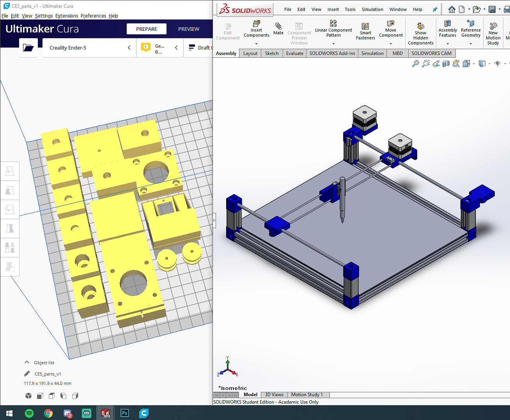Open View Orientation dropdown arrow
The image size is (510, 420).
[x=474, y=64]
